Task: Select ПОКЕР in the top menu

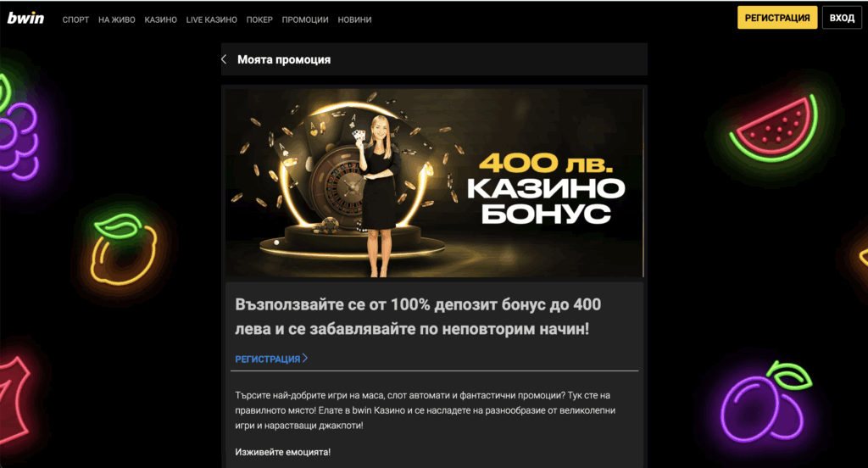Action: point(259,19)
